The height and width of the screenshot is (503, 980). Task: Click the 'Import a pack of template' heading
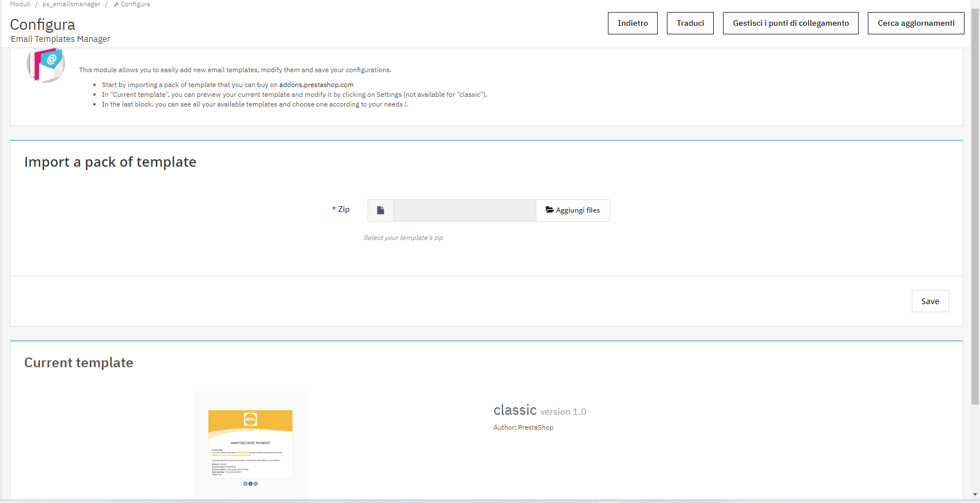point(110,162)
